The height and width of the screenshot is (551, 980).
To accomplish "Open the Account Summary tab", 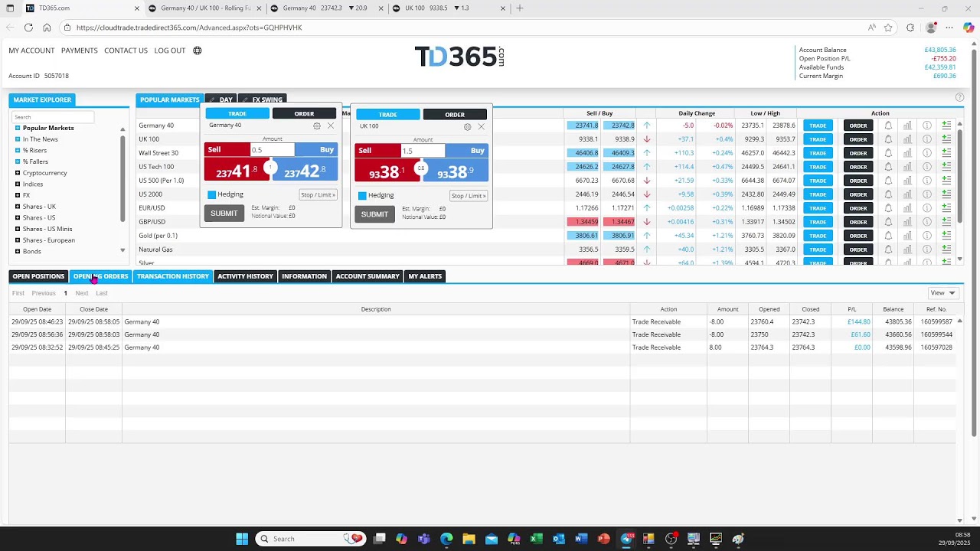I will [x=367, y=276].
